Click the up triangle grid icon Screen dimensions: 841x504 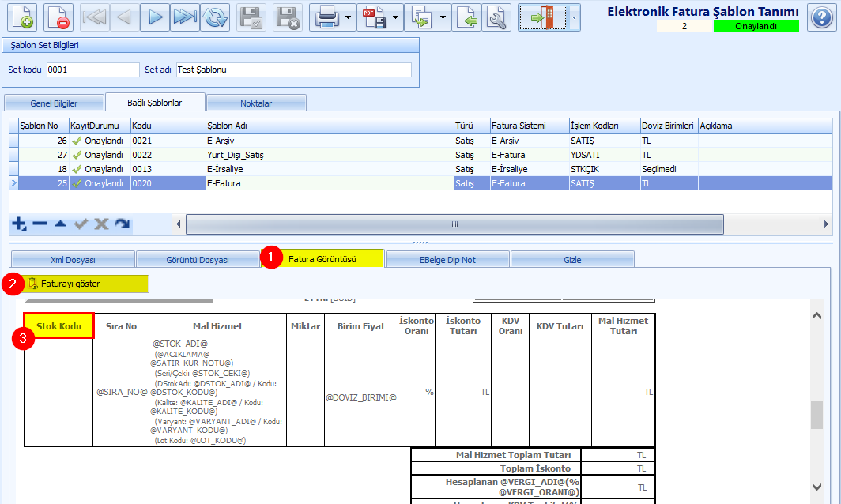[x=60, y=224]
